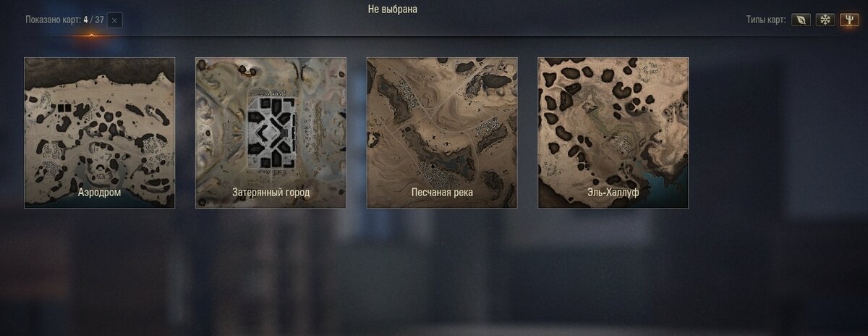868x336 pixels.
Task: Select the Аэродром map thumbnail
Action: pos(100,133)
